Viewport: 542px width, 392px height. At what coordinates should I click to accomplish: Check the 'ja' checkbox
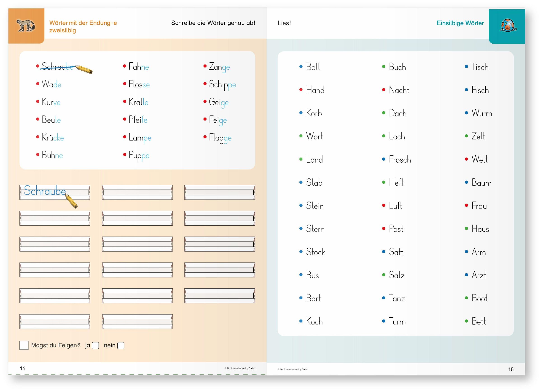tap(95, 345)
